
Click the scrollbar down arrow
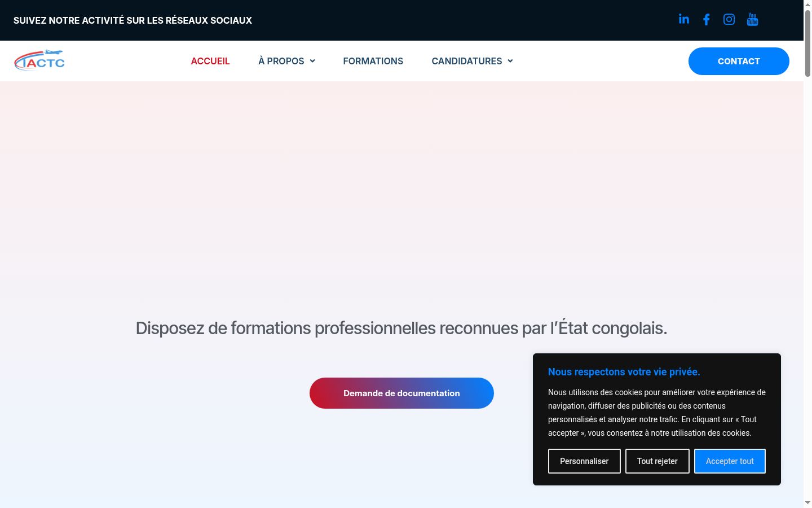(807, 503)
